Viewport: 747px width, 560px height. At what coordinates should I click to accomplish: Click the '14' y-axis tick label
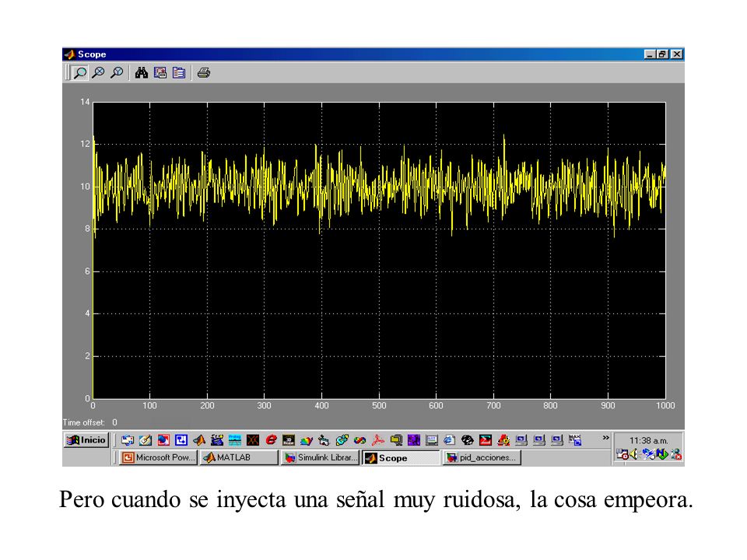pos(85,102)
